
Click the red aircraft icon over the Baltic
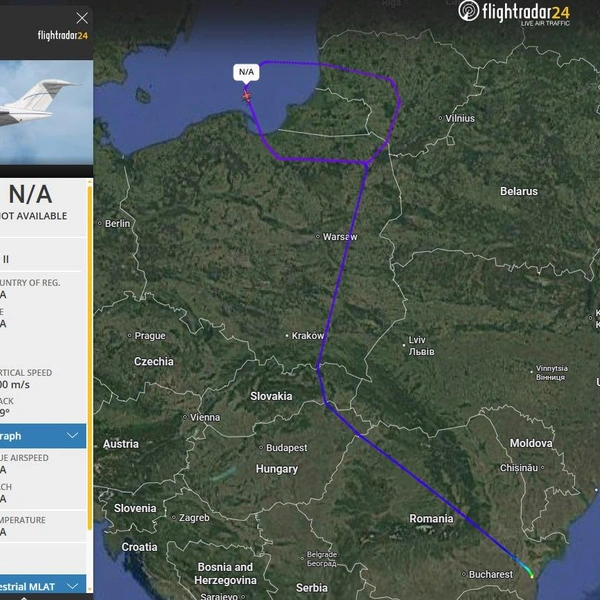(x=247, y=96)
